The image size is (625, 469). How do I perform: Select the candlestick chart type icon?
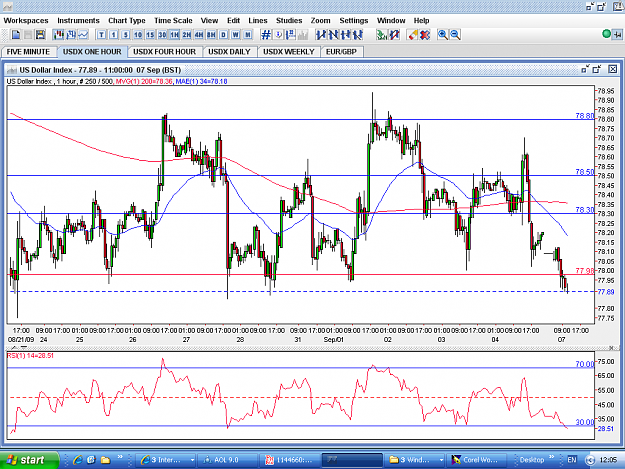(x=59, y=35)
